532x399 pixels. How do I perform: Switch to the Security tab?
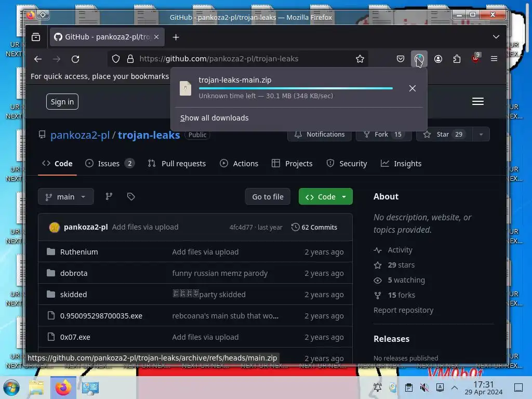click(347, 164)
